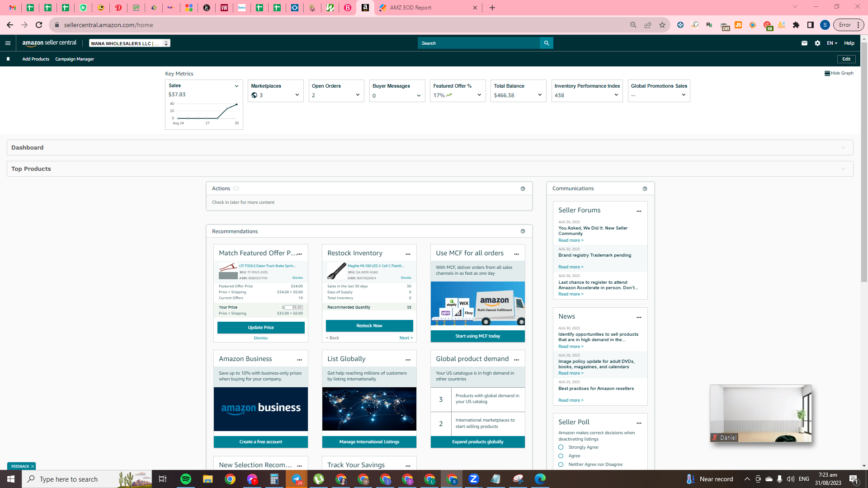
Task: Expand the Buyer Messages dropdown
Action: 419,96
